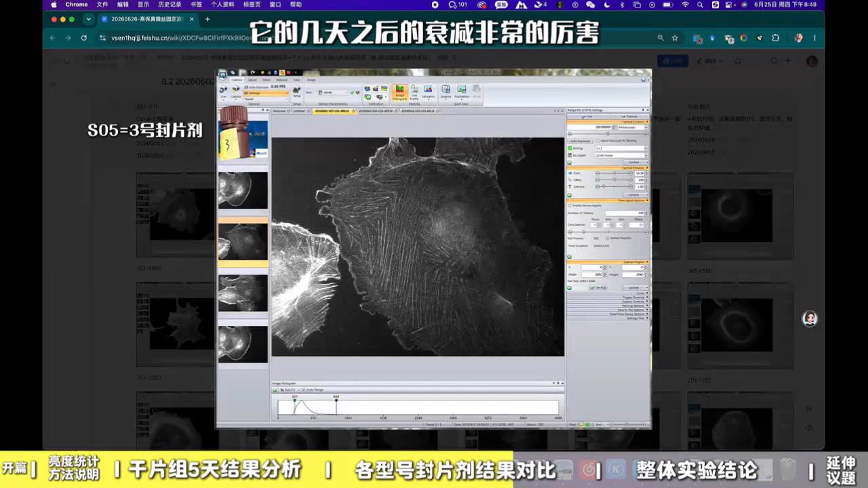Select the first cell thumbnail below the bottle image

[x=243, y=190]
